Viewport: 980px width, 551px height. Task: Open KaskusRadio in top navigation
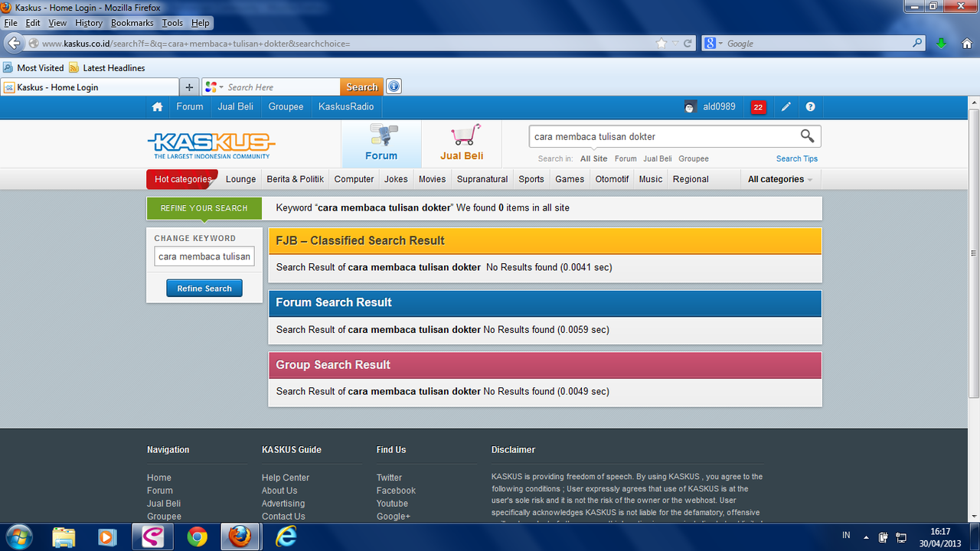coord(346,107)
